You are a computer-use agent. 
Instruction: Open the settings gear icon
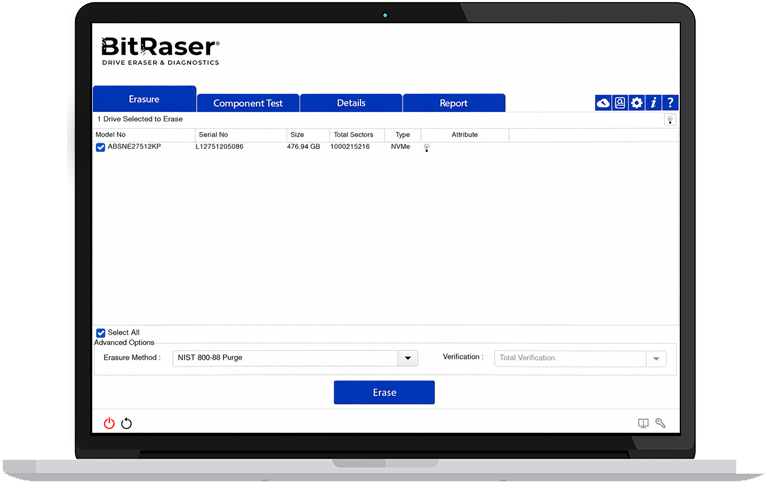637,103
